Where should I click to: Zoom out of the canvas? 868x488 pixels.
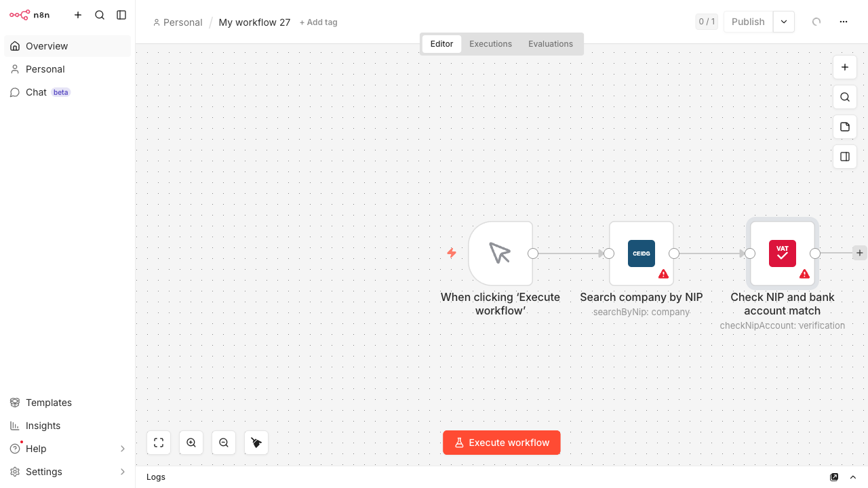[224, 443]
